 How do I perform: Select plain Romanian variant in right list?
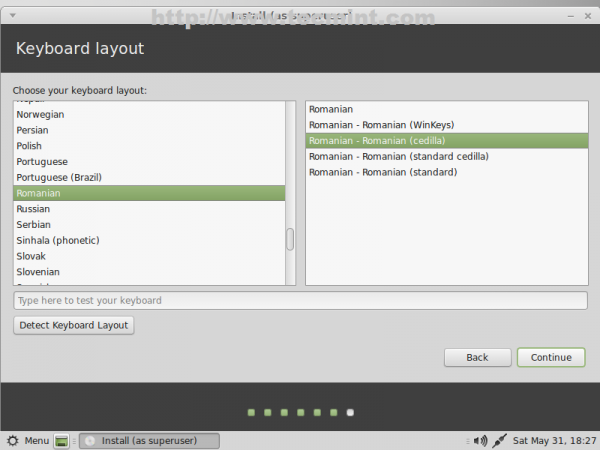(x=447, y=109)
